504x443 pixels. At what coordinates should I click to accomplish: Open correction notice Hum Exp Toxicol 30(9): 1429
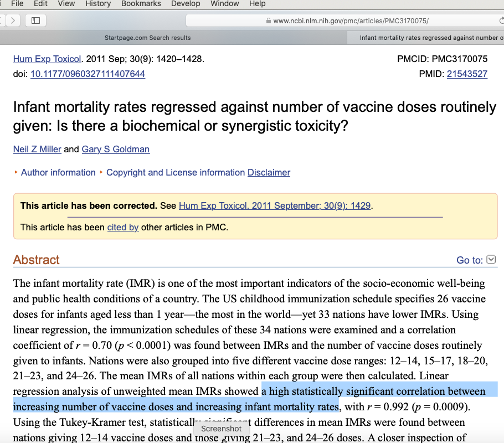275,206
